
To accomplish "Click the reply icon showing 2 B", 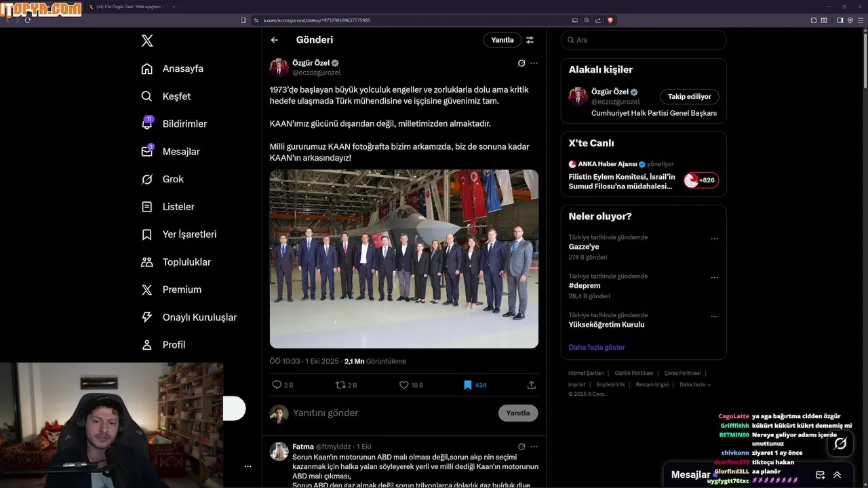I will click(x=277, y=385).
